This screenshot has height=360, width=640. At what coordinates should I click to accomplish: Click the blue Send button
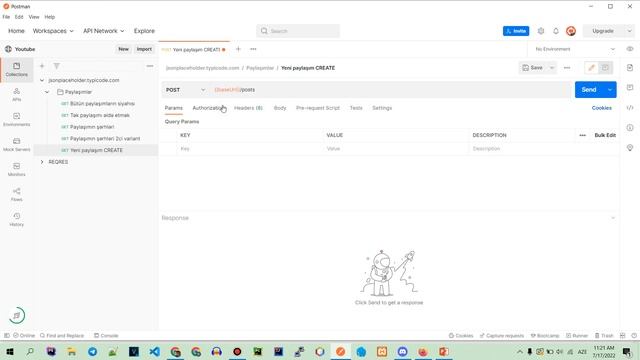pyautogui.click(x=589, y=90)
